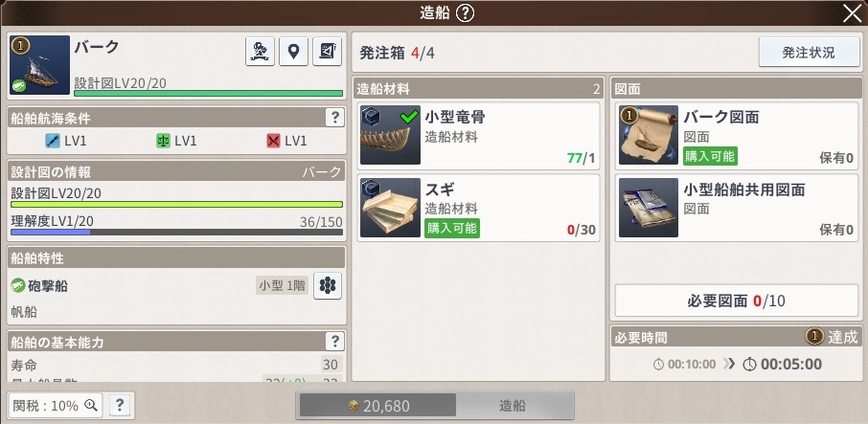Viewport: 868px width, 424px height.
Task: Open help for 船舶の基本能力
Action: pos(334,341)
